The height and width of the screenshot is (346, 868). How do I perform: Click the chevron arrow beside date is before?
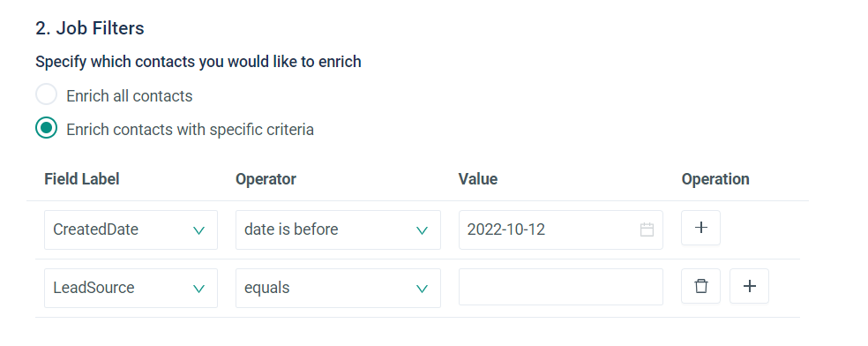point(422,230)
